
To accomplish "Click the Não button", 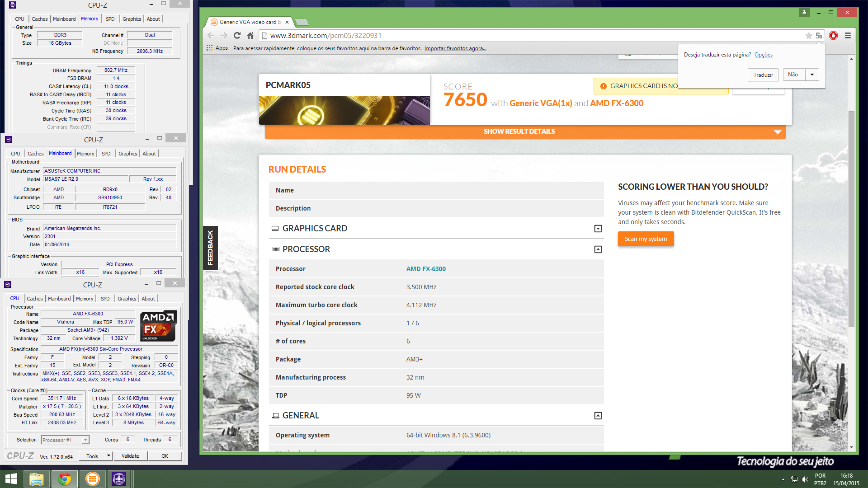I will coord(793,75).
